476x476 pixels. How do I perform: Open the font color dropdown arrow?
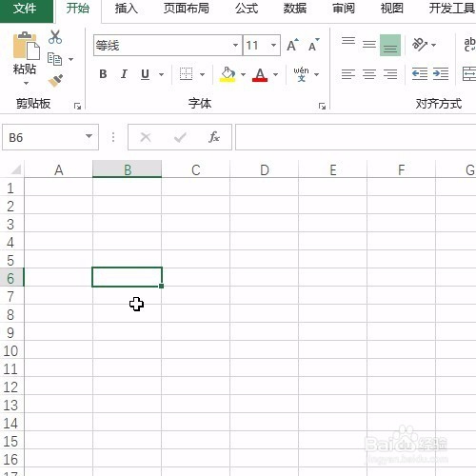tap(275, 74)
